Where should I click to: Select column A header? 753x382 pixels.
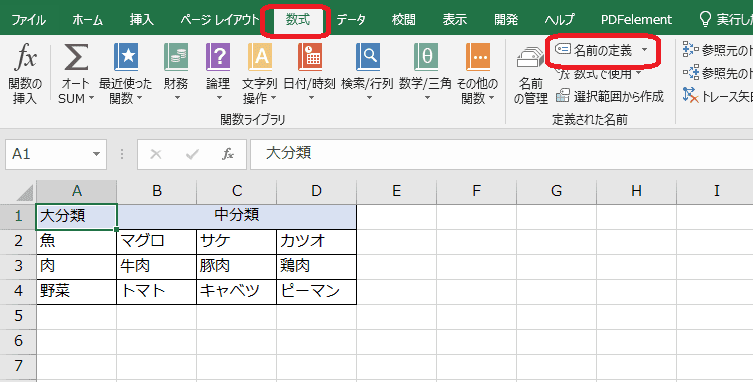tap(76, 191)
